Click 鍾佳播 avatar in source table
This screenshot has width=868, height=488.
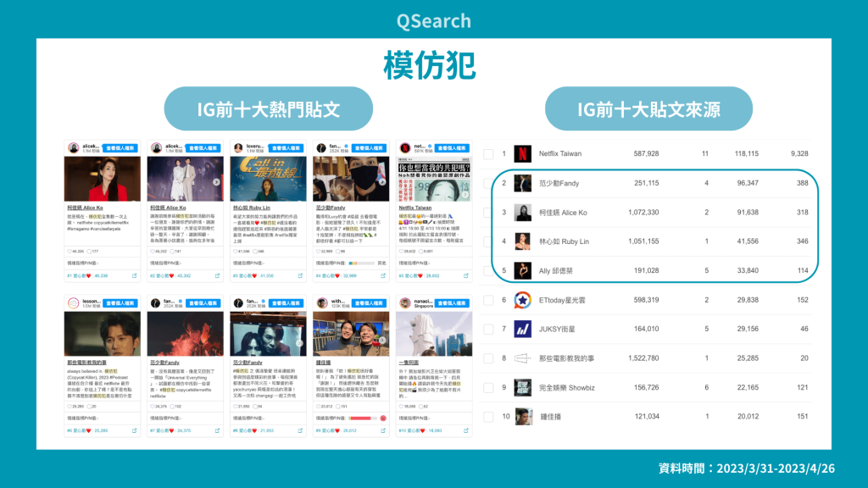(x=522, y=417)
